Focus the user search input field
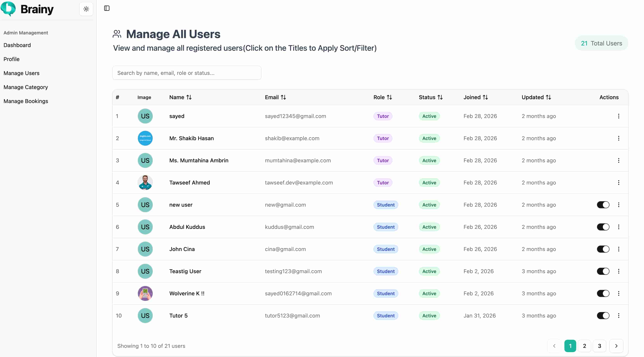The height and width of the screenshot is (357, 644). coord(187,73)
